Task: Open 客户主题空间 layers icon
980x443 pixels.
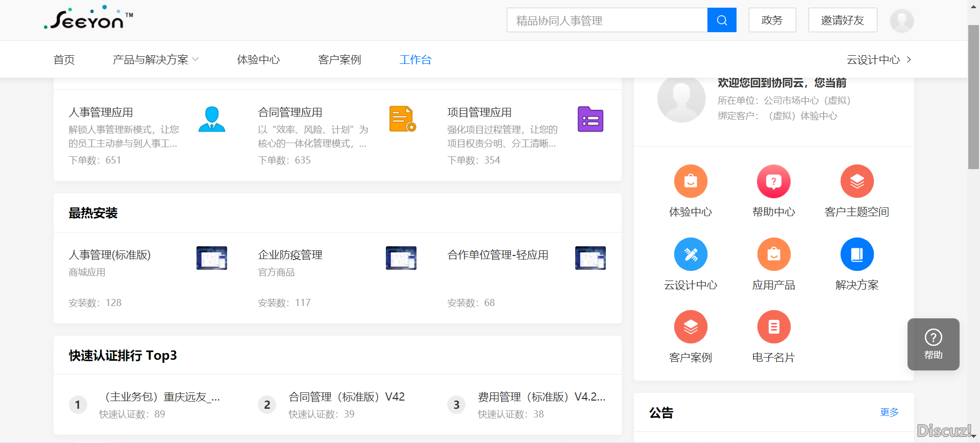Action: pos(857,181)
